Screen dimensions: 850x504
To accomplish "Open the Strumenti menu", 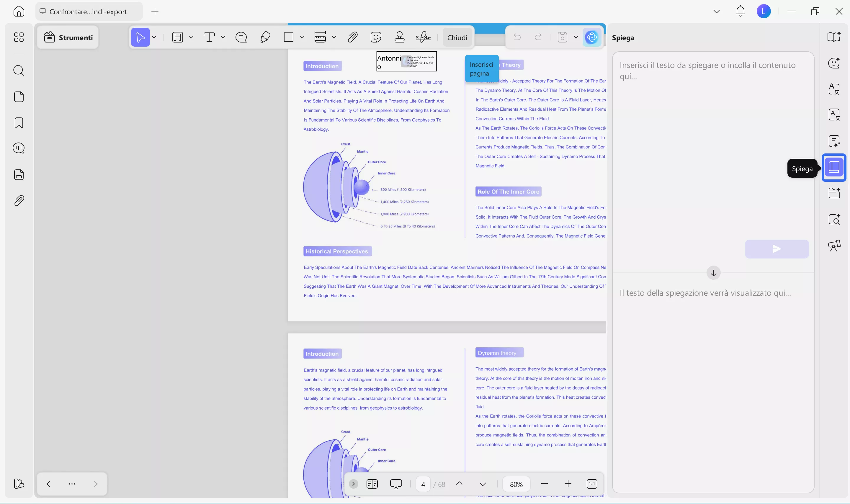I will [68, 37].
